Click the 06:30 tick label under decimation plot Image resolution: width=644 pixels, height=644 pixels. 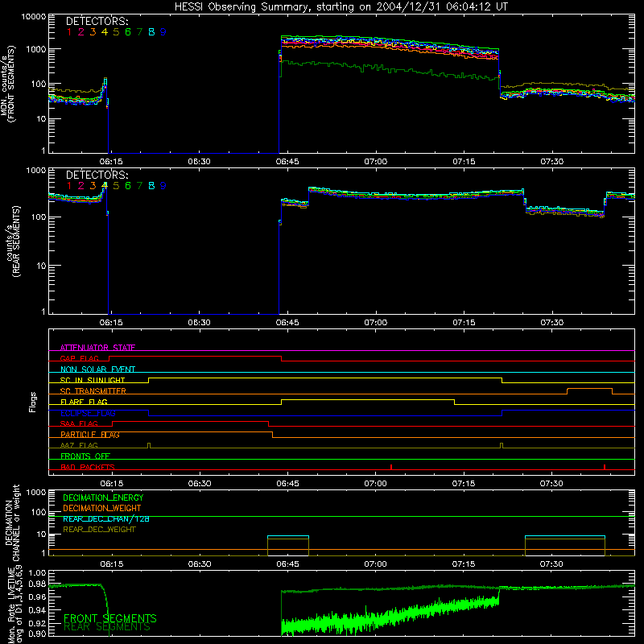(x=200, y=564)
